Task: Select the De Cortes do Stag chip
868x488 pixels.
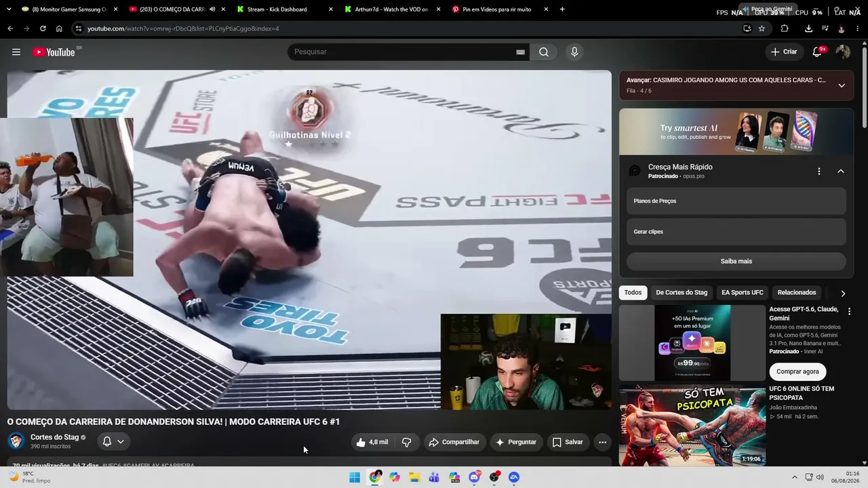Action: pos(682,293)
